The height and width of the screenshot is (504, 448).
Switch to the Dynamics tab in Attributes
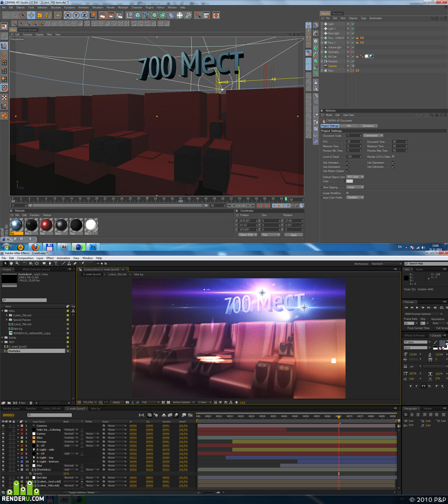(368, 126)
